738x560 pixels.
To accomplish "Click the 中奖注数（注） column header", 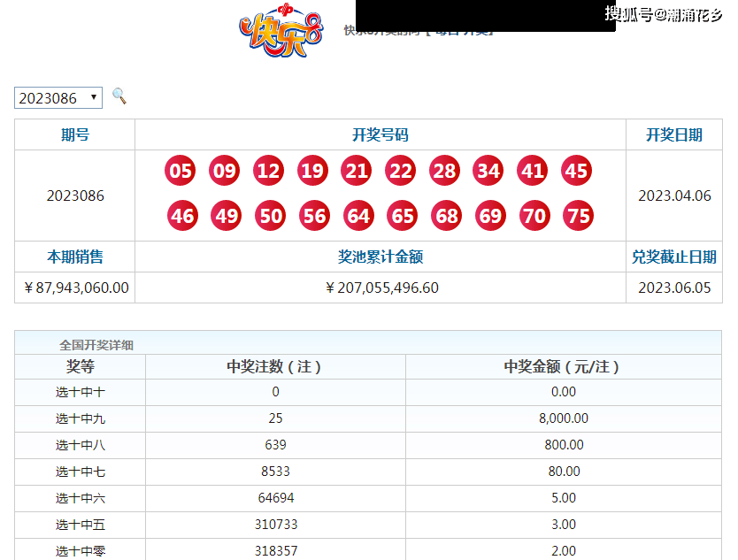I will [x=275, y=367].
